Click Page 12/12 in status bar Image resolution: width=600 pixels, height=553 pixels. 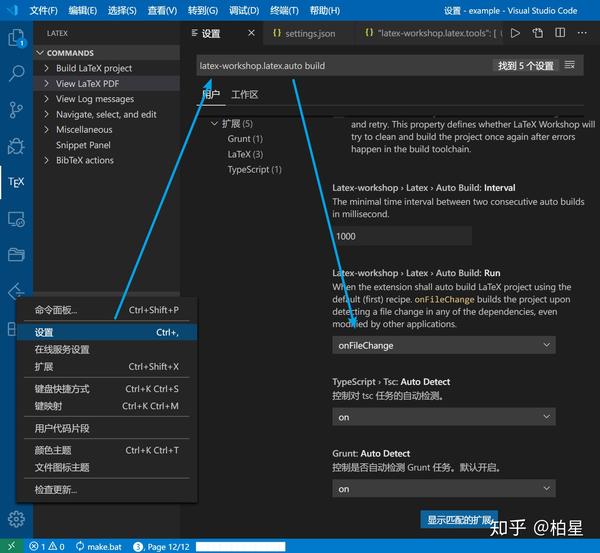click(x=161, y=546)
